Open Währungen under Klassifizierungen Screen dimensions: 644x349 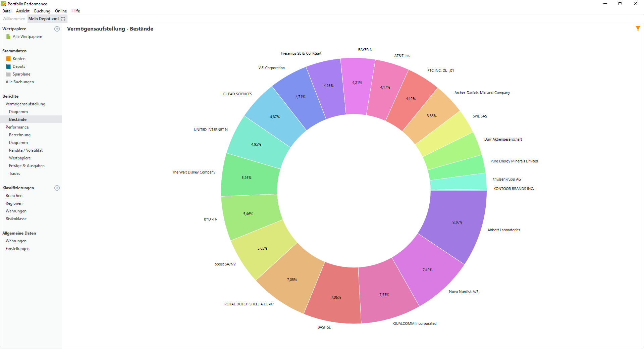coord(16,211)
